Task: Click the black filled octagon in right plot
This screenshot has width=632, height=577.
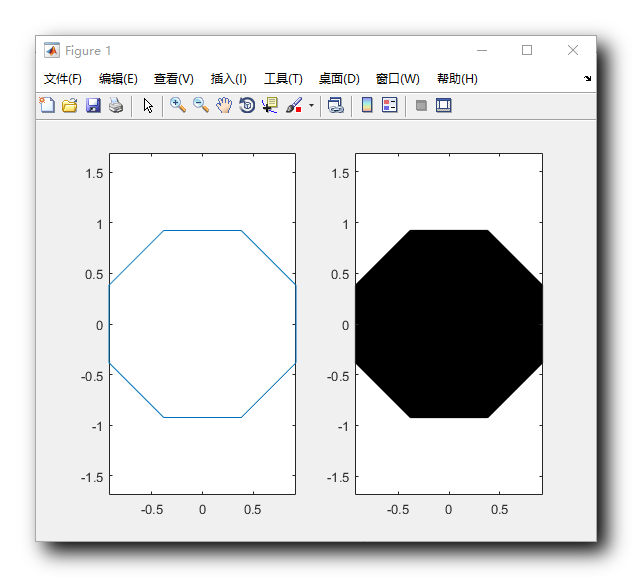Action: coord(449,324)
